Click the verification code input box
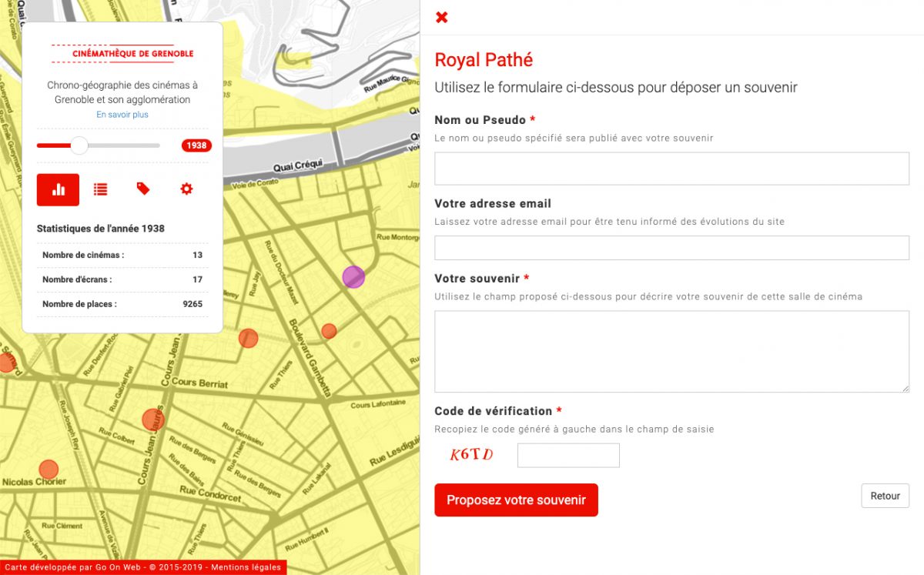Screen dimensions: 924x575 pos(568,455)
